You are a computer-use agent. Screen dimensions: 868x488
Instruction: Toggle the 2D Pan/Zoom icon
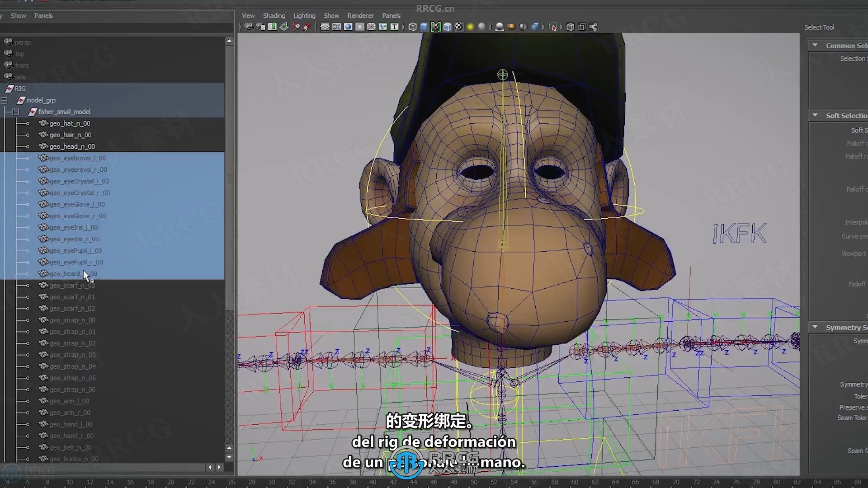[296, 27]
